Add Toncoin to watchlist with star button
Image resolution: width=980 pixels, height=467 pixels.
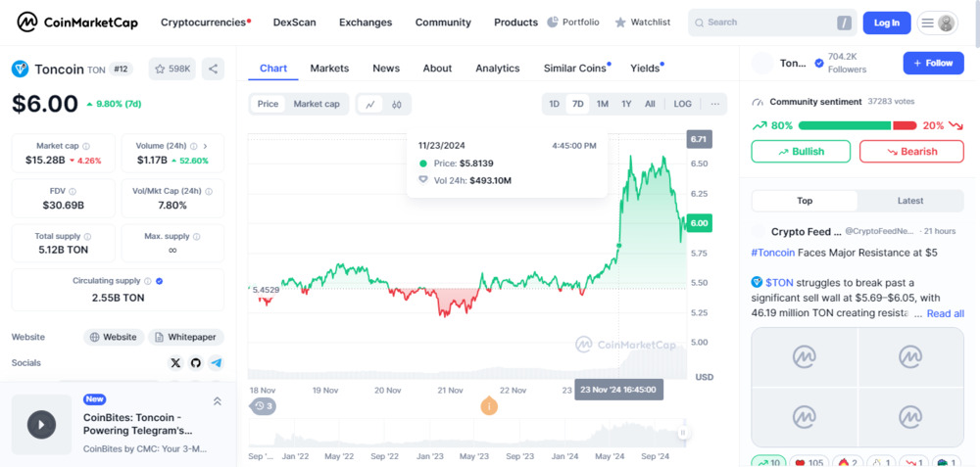171,69
